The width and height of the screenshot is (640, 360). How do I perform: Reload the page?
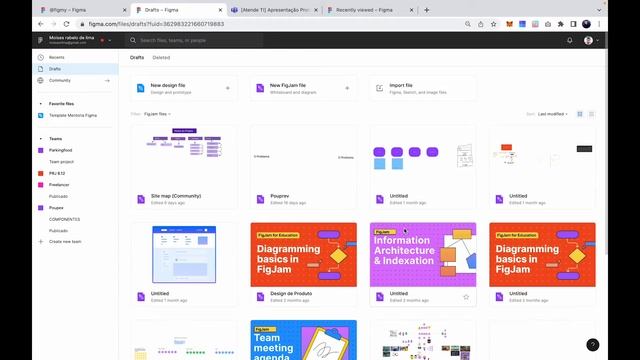67,24
